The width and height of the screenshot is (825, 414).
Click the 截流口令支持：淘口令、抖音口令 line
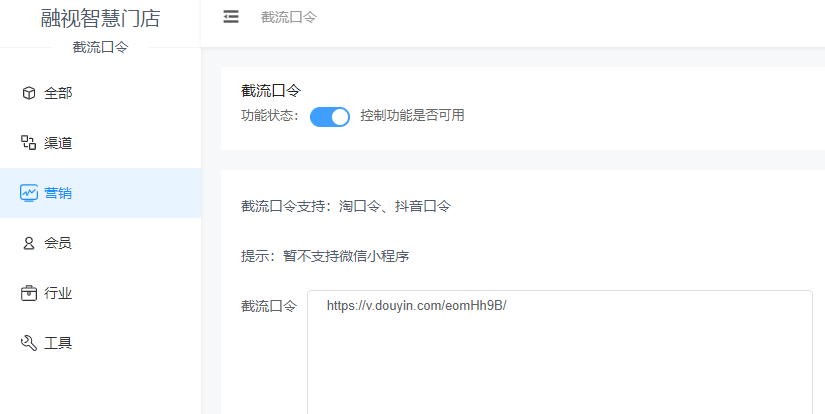click(346, 206)
